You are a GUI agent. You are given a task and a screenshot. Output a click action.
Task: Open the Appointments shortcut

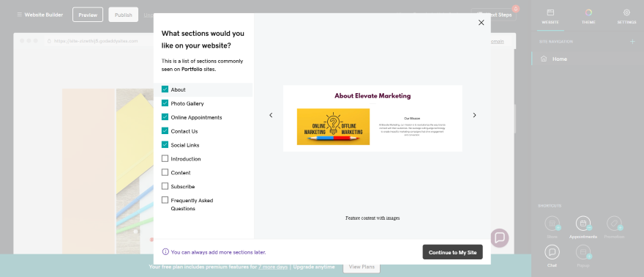click(x=583, y=227)
